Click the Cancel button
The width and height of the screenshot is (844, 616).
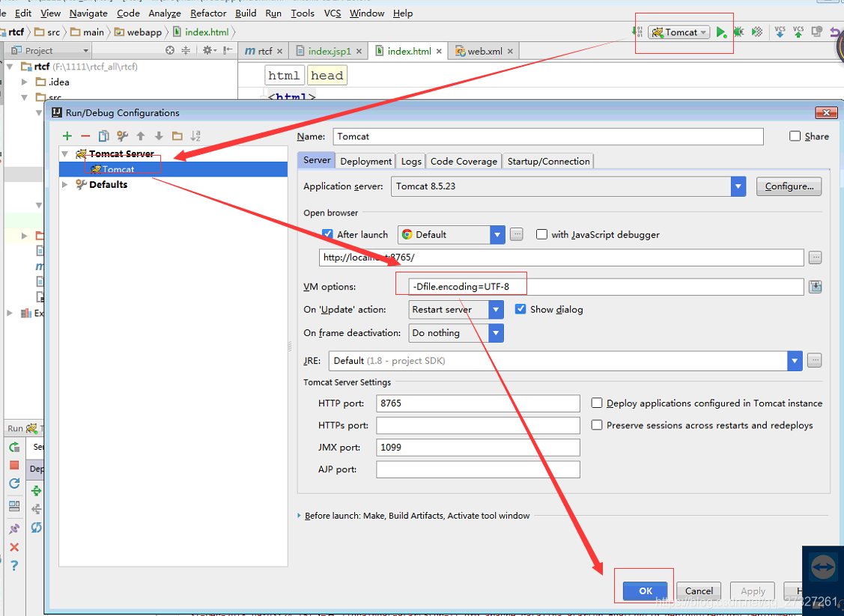pyautogui.click(x=699, y=591)
